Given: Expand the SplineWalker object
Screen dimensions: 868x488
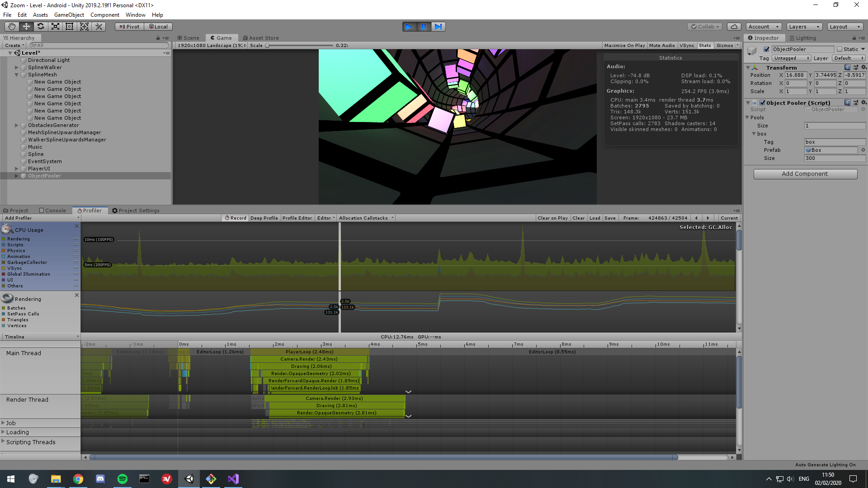Looking at the screenshot, I should [x=17, y=67].
